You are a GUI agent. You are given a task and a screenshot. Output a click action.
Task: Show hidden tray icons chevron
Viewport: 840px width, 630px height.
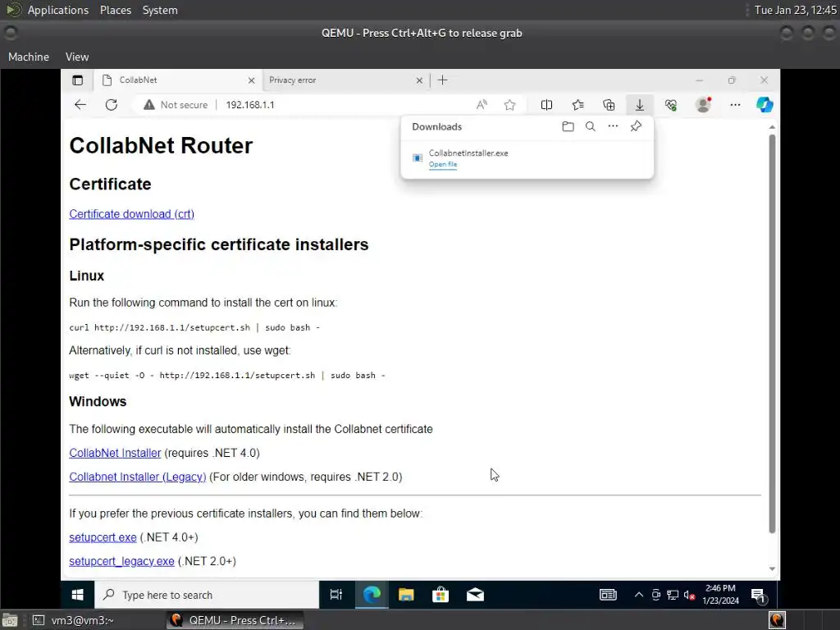638,595
